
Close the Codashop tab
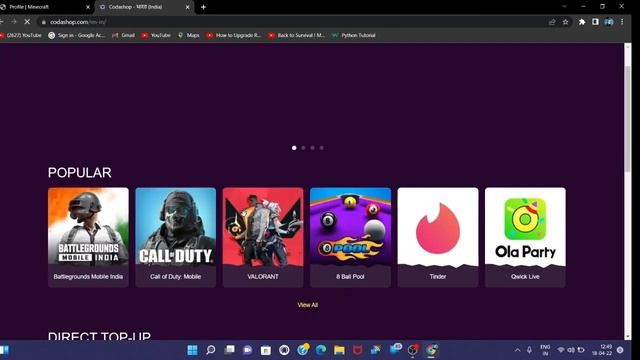tap(187, 7)
